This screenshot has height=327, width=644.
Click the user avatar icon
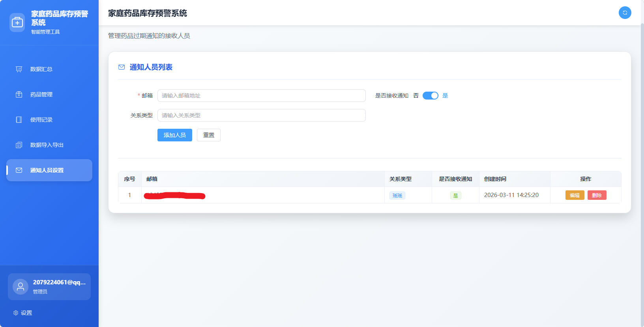coord(21,287)
